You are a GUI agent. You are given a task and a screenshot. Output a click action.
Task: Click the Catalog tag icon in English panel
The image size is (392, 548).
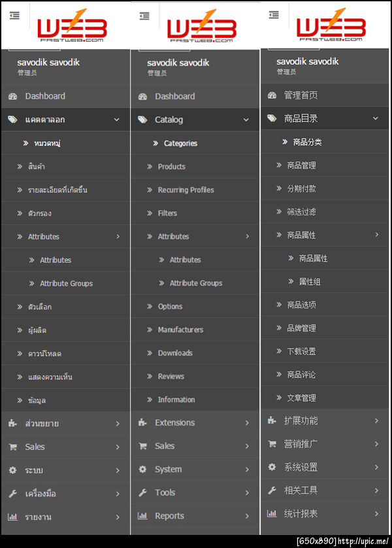tap(143, 120)
